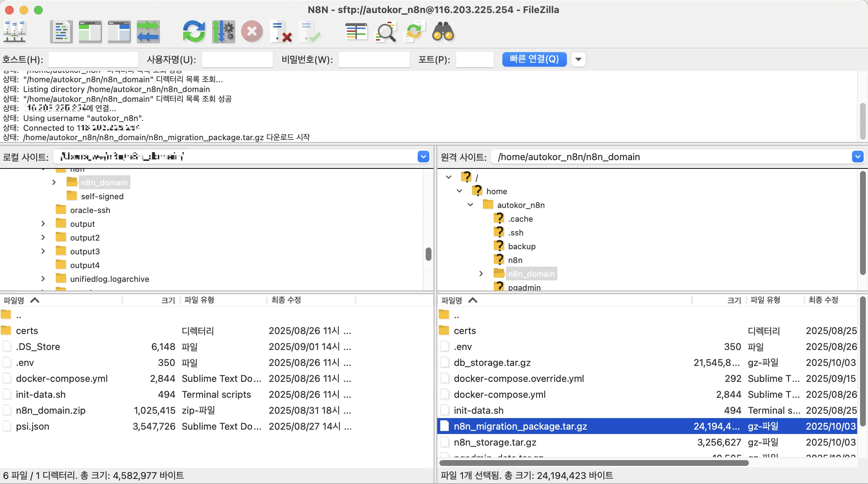Toggle message log display icon

click(61, 32)
